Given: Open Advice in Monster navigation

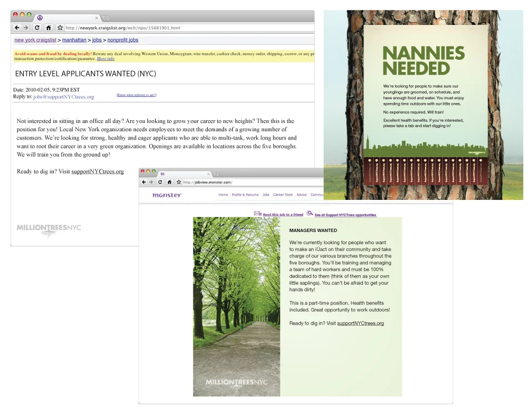Looking at the screenshot, I should (301, 194).
